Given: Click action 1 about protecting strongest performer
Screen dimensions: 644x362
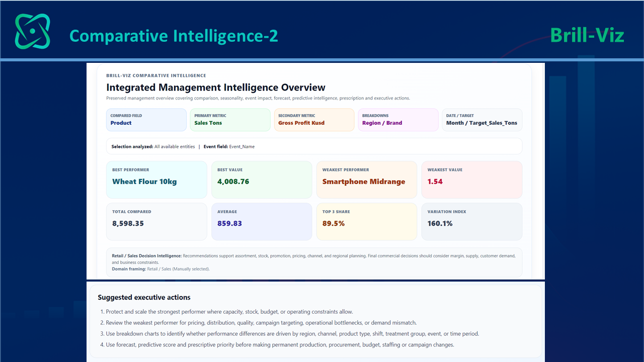Looking at the screenshot, I should 226,312.
